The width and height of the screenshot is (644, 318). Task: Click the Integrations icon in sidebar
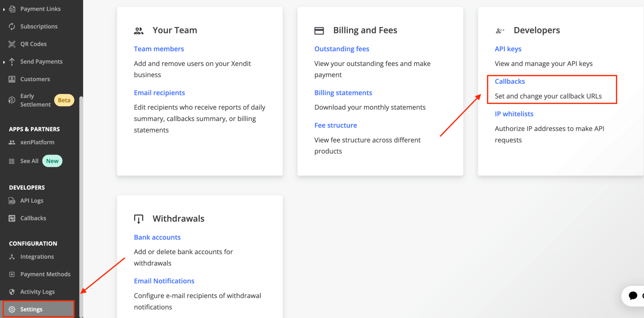pyautogui.click(x=12, y=257)
